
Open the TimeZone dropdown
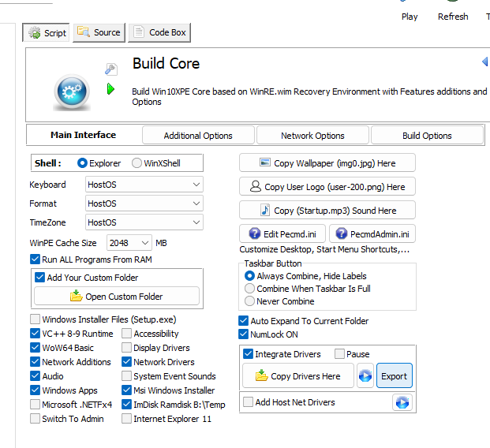(x=144, y=222)
